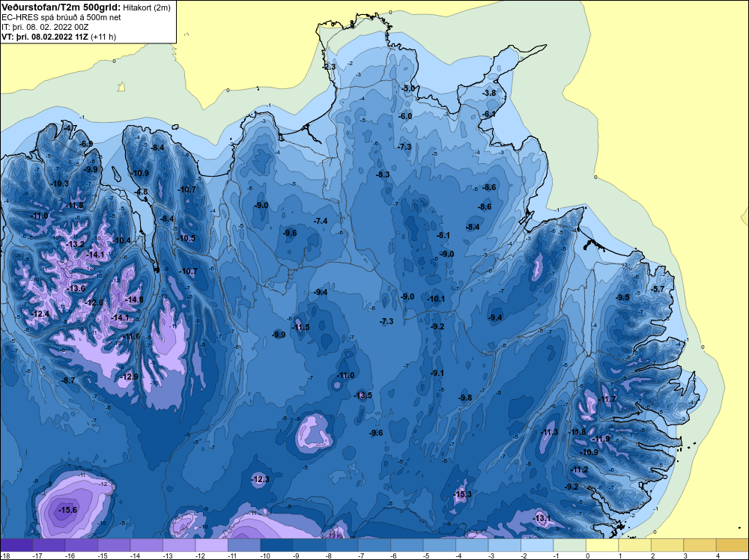Click the -10.4 temperature value on the map
The width and height of the screenshot is (749, 560).
coord(121,240)
